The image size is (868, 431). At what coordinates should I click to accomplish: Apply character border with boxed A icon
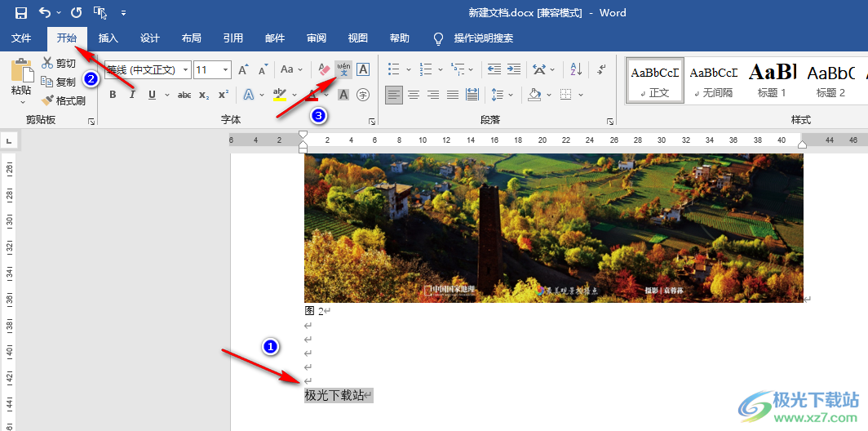point(363,70)
